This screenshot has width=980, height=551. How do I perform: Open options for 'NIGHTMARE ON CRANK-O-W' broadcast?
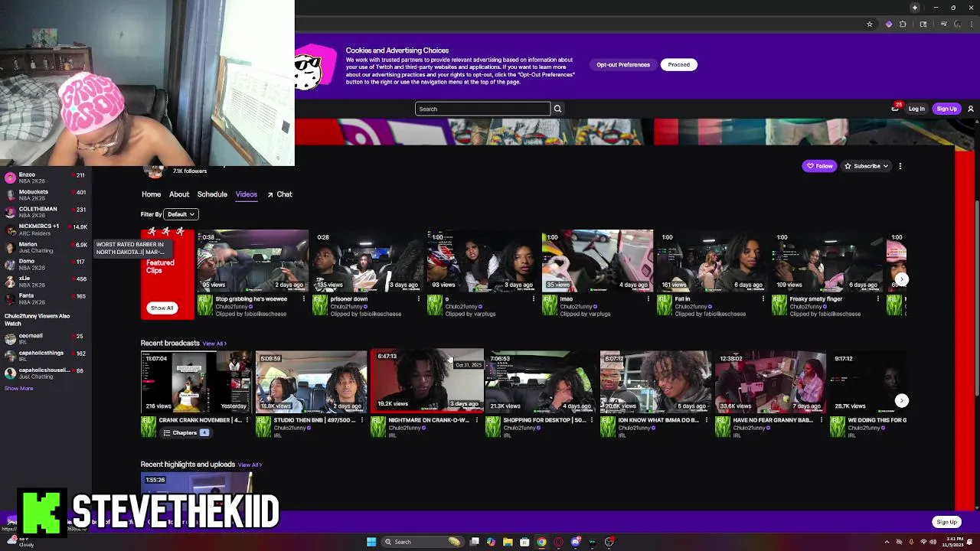tap(476, 420)
